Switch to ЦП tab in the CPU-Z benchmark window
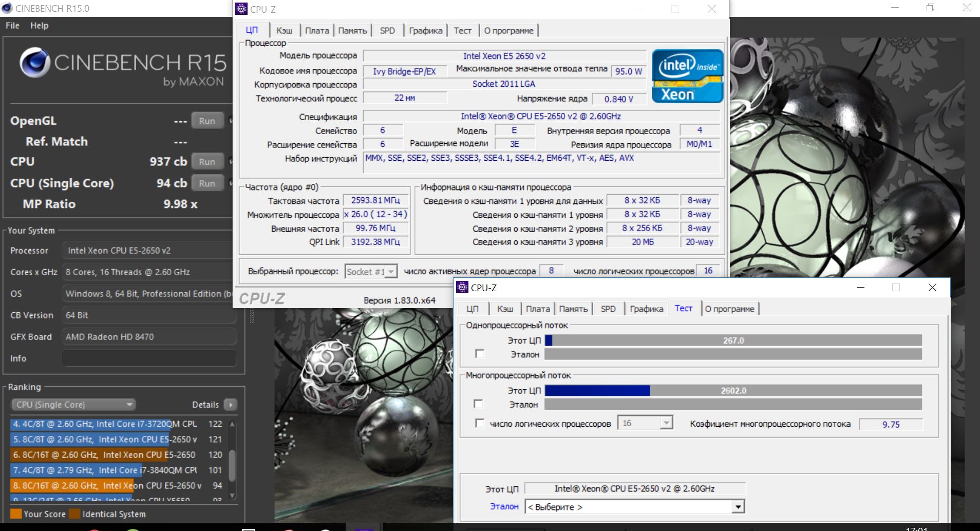Image resolution: width=980 pixels, height=531 pixels. coord(473,309)
